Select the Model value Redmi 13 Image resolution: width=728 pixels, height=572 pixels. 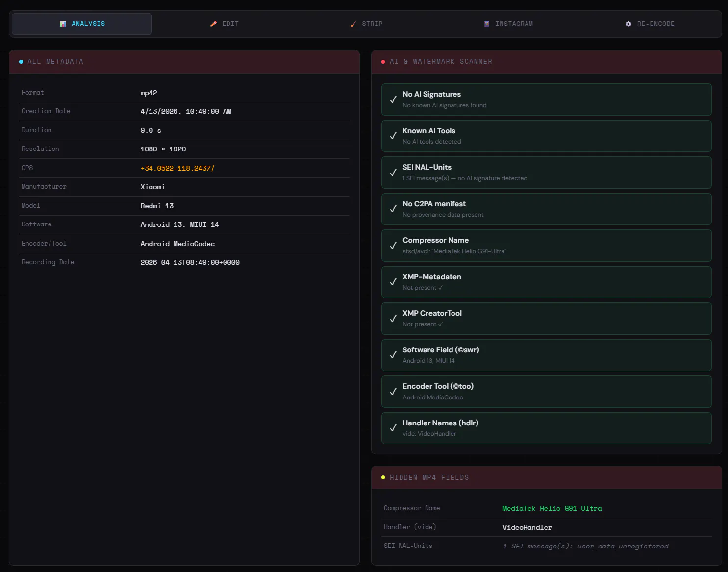(x=157, y=206)
